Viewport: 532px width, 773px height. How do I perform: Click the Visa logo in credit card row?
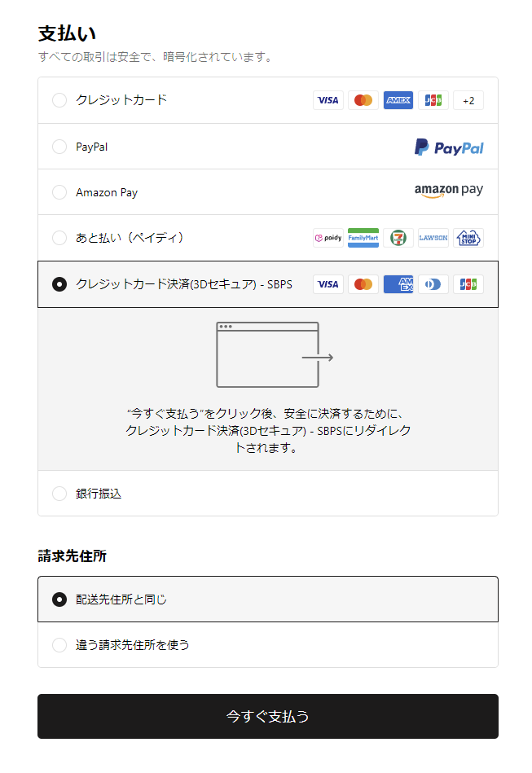point(328,100)
